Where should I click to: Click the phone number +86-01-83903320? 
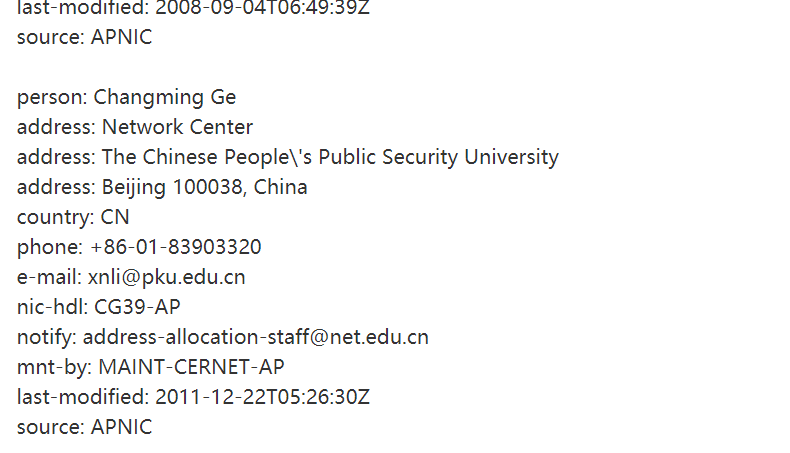coord(176,248)
